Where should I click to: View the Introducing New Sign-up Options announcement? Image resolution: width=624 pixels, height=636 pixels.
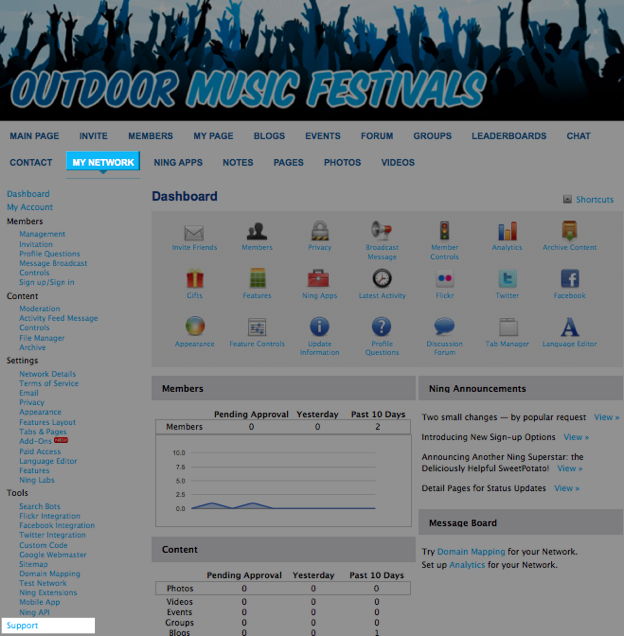[x=576, y=437]
